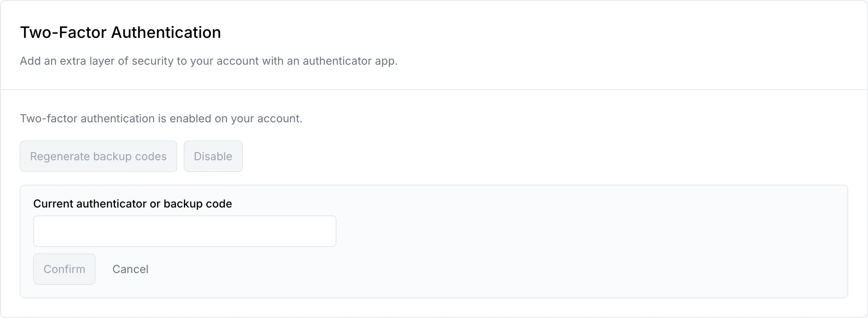This screenshot has height=318, width=868.
Task: Submit the entered code with Confirm
Action: (64, 269)
